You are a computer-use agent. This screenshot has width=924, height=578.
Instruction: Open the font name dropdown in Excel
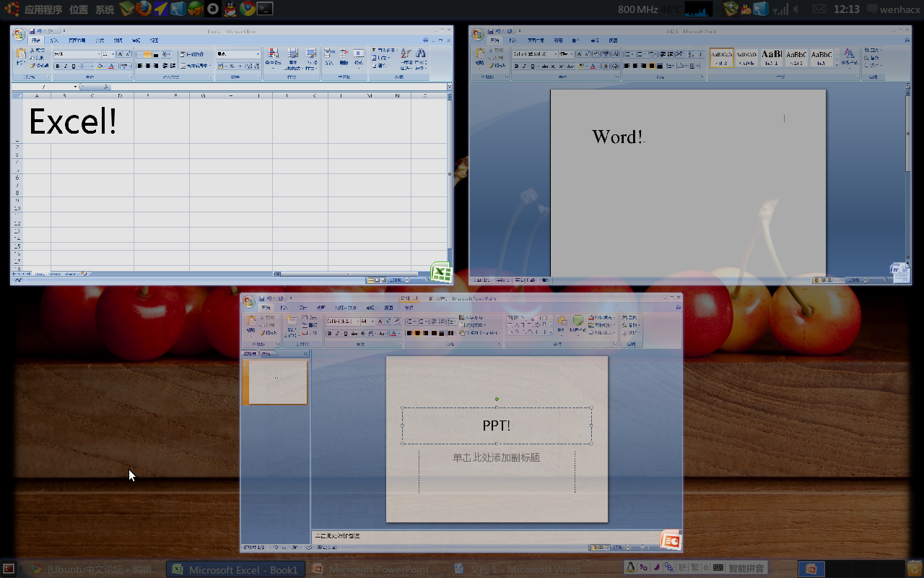[99, 54]
